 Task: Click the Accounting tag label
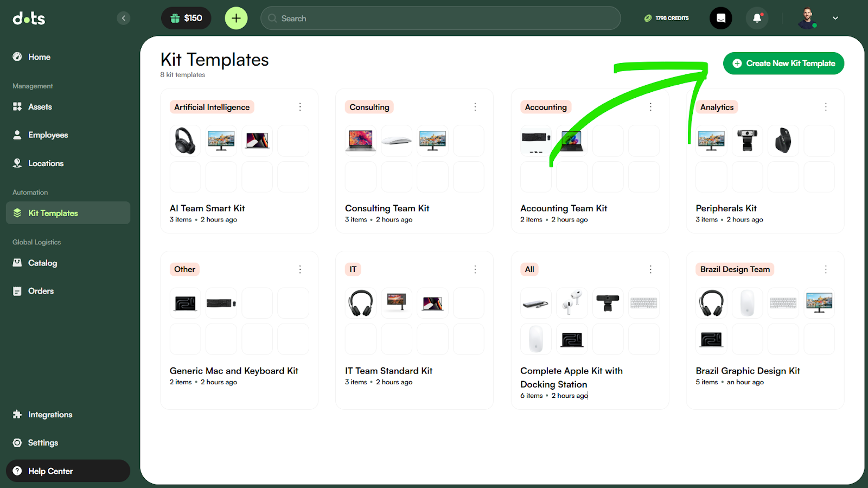click(546, 107)
